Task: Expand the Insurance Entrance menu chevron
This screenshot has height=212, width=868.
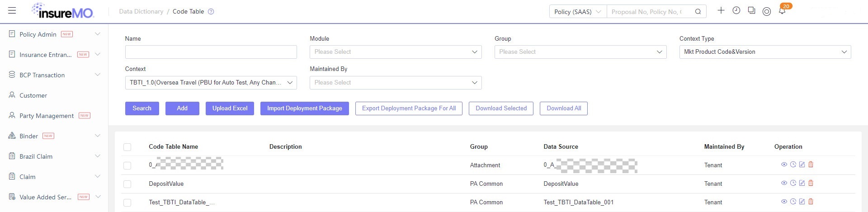Action: pos(97,54)
